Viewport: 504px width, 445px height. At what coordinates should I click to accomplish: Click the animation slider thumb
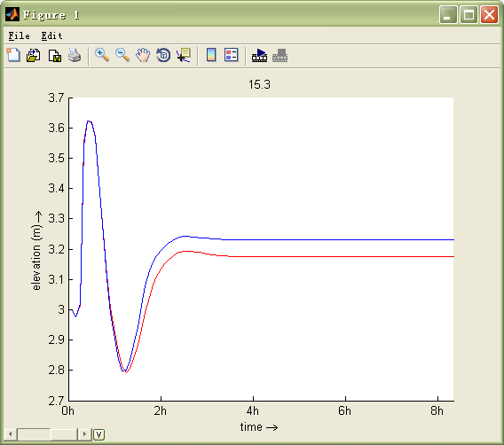coord(34,434)
